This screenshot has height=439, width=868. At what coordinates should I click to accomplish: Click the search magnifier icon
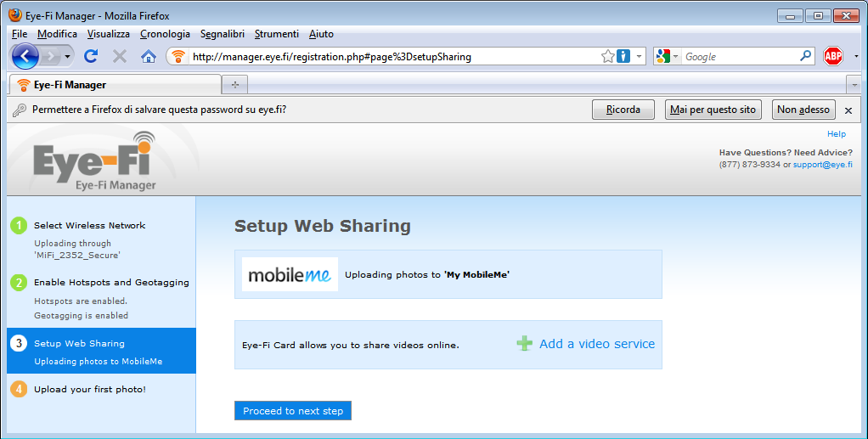pos(806,56)
